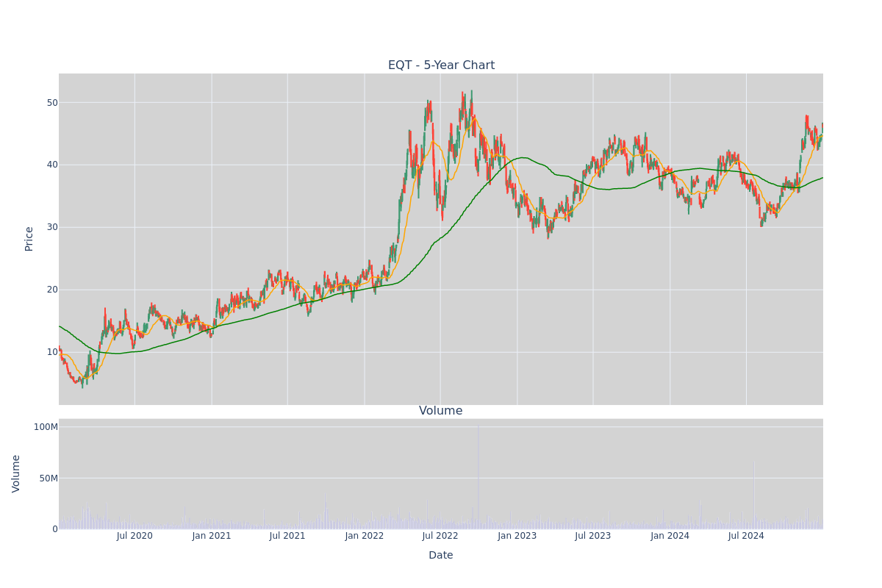This screenshot has width=882, height=588.
Task: Click the 'Jul 2023' date tick
Action: (x=593, y=536)
